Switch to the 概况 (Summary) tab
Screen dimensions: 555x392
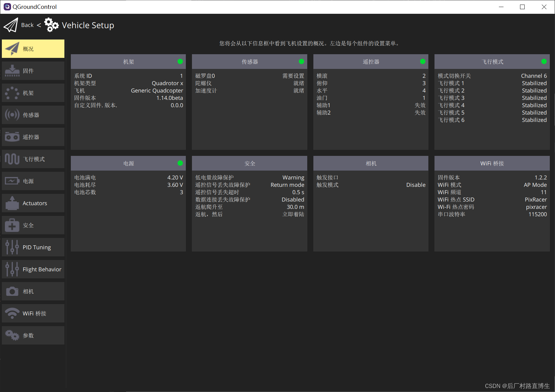pos(33,49)
